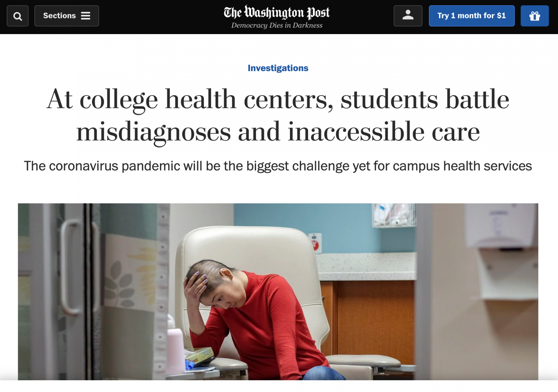The height and width of the screenshot is (392, 558).
Task: Open the search magnifier icon
Action: click(x=18, y=16)
